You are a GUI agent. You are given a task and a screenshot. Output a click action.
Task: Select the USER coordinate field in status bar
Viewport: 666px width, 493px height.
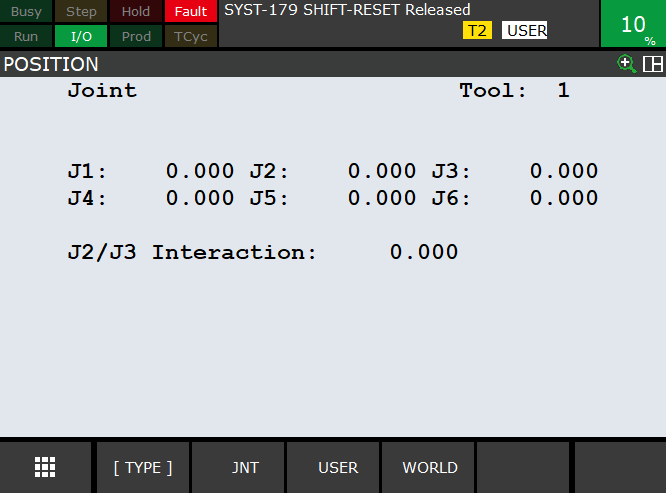point(526,31)
